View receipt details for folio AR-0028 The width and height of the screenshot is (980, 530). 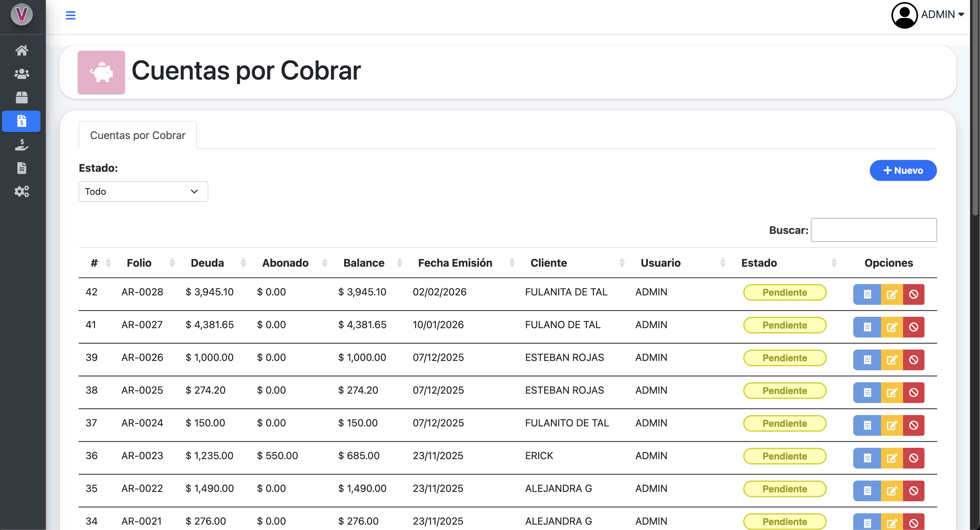pyautogui.click(x=867, y=294)
